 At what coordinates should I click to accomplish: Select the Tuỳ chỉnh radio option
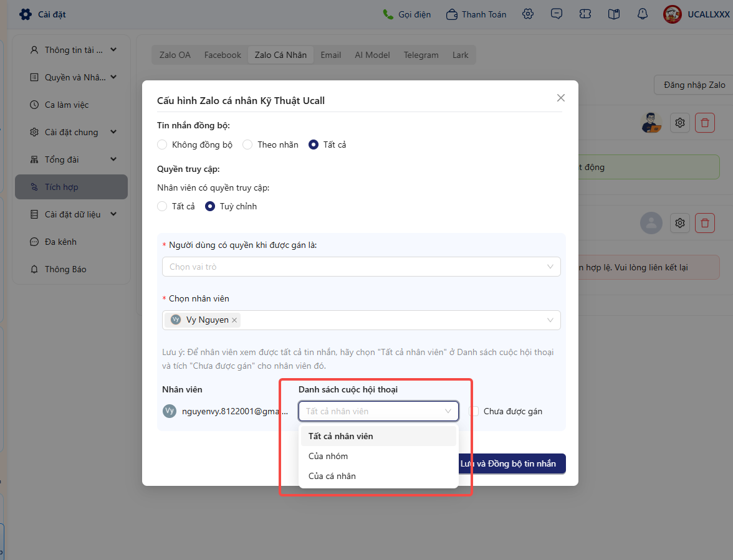coord(210,206)
